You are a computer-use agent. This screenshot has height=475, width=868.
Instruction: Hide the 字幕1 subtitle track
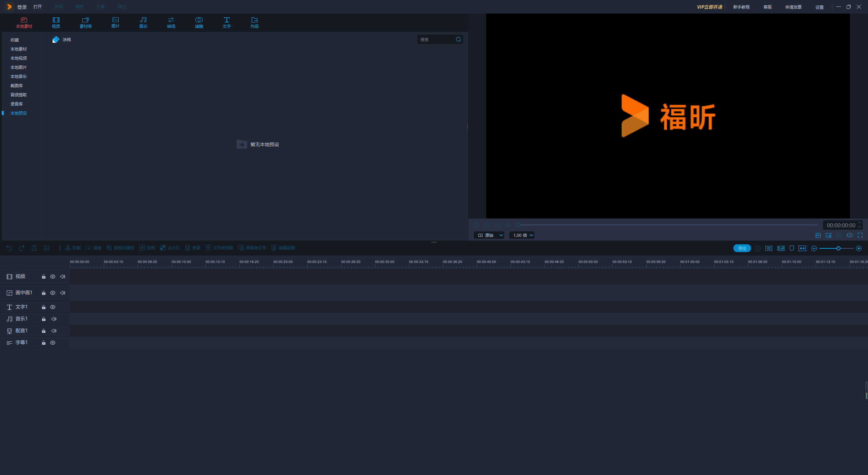coord(53,343)
